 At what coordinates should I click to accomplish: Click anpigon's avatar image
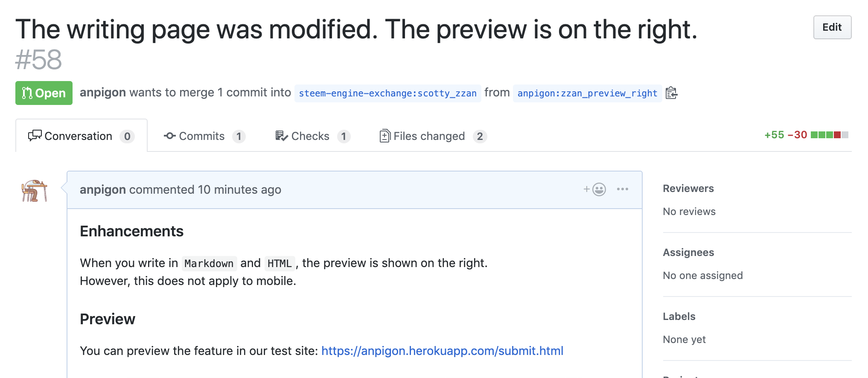[34, 190]
